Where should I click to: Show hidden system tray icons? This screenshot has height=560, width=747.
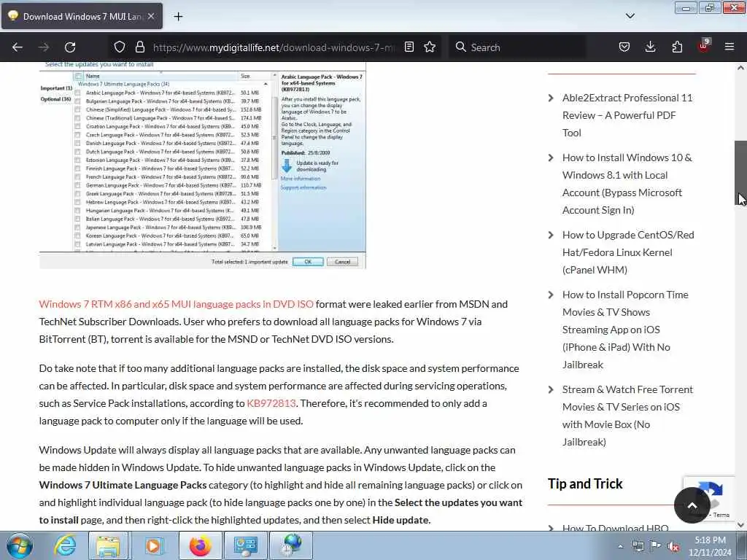[620, 547]
